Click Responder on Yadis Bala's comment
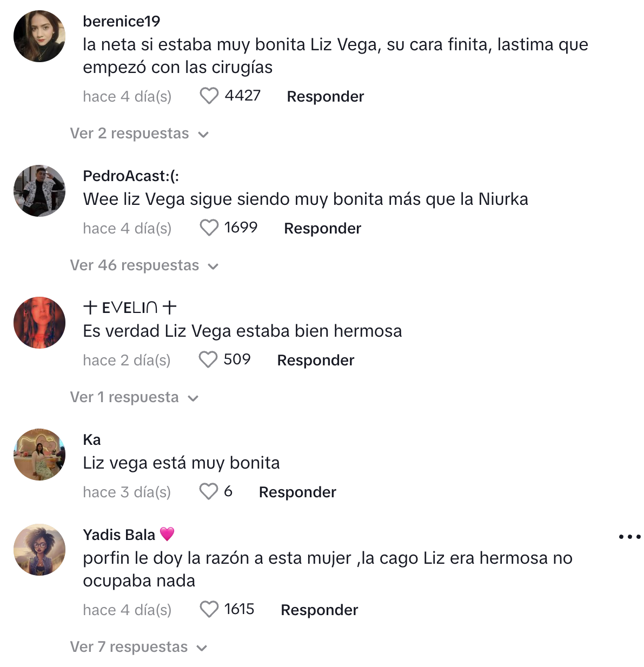 (319, 610)
